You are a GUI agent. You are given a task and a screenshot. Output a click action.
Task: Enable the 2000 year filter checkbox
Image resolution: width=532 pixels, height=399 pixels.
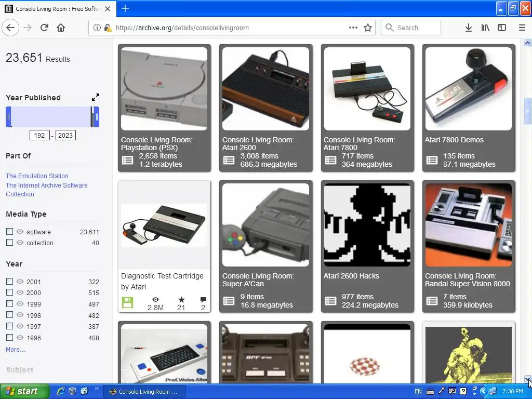point(9,292)
